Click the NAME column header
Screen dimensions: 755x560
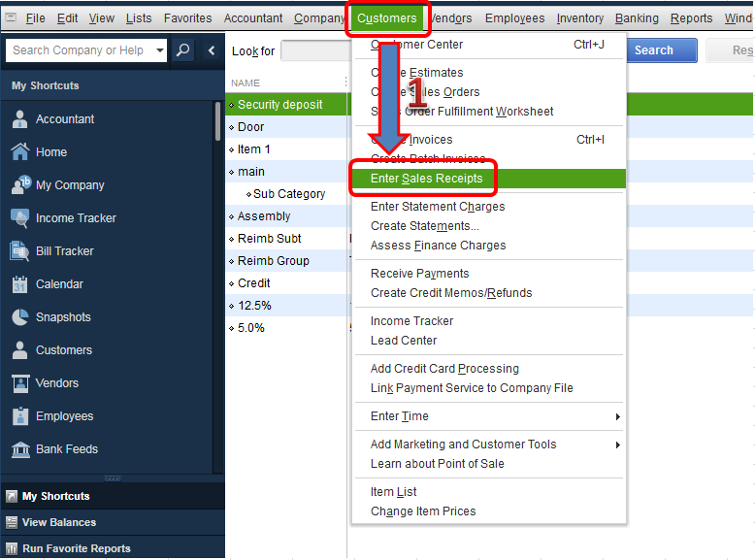(246, 82)
